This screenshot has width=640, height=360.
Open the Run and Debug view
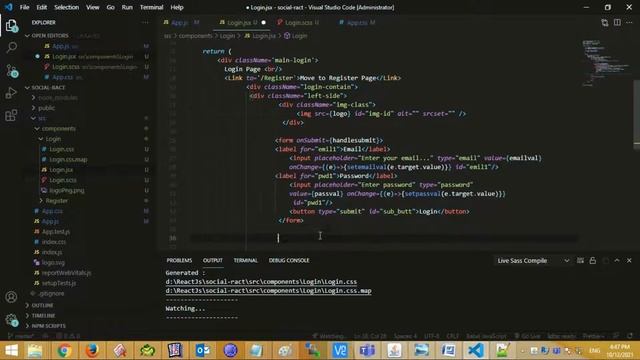[11, 93]
